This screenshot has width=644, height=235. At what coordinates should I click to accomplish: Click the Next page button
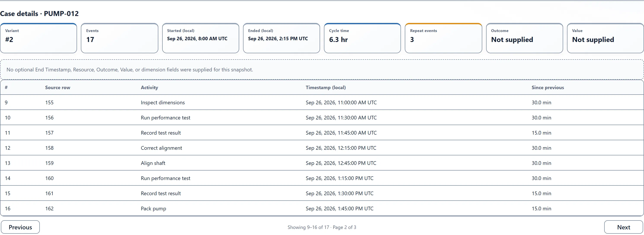pos(623,227)
